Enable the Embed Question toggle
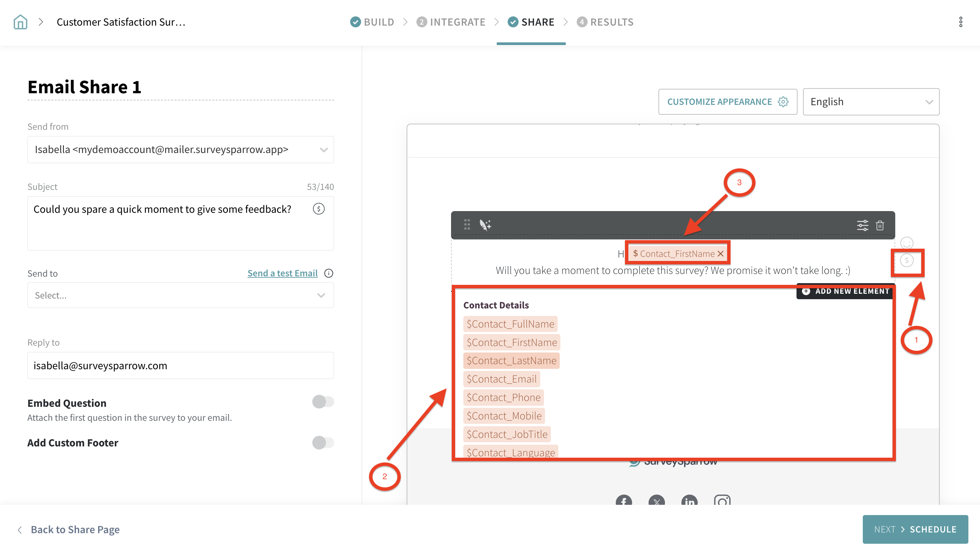This screenshot has width=980, height=554. click(x=323, y=402)
